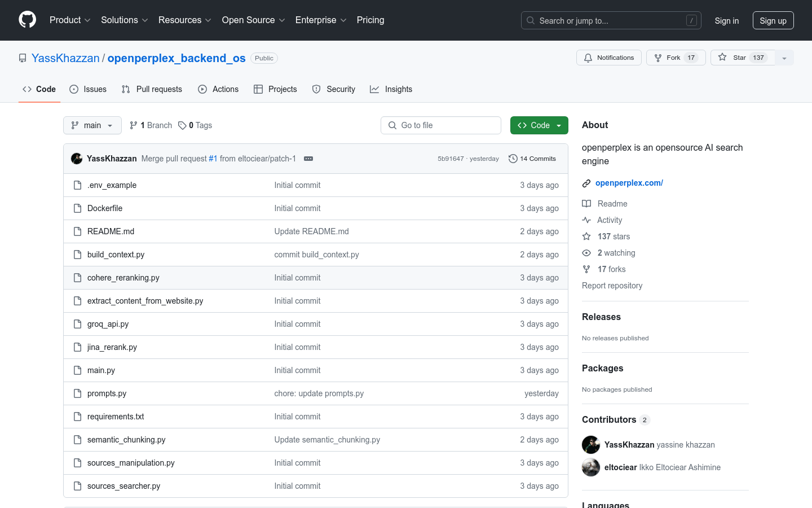Click file icon next to prompts.py

(78, 393)
